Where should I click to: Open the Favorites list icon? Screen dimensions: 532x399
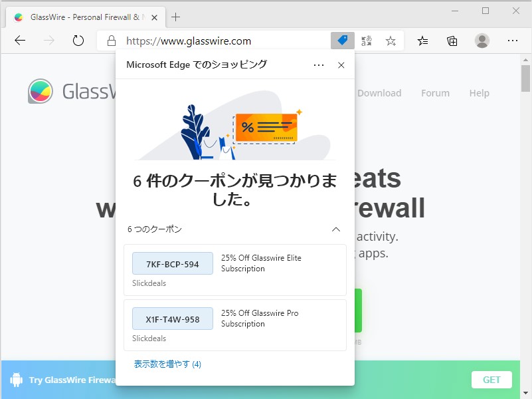pyautogui.click(x=422, y=41)
